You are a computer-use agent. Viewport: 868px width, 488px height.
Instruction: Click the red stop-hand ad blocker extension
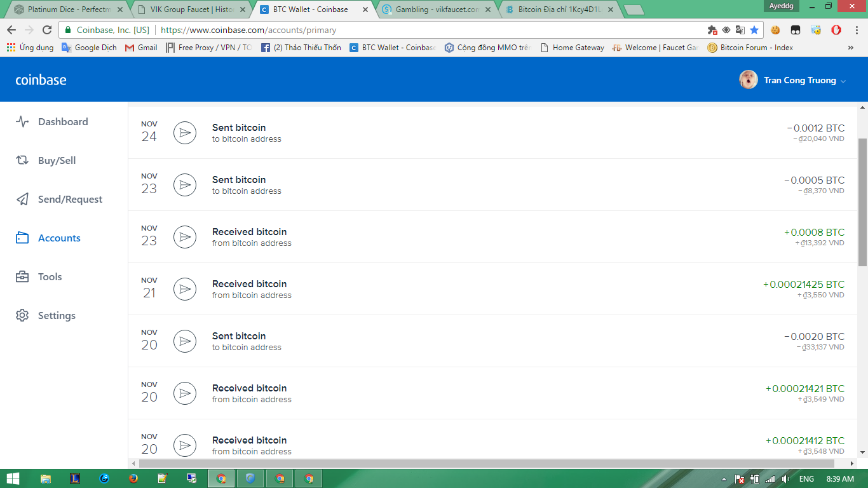[836, 30]
